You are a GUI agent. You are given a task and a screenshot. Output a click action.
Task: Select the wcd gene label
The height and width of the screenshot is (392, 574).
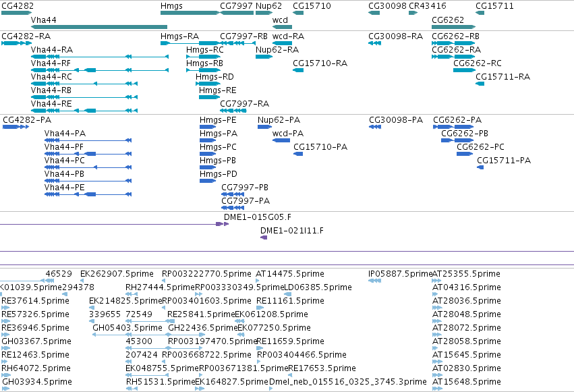(280, 20)
